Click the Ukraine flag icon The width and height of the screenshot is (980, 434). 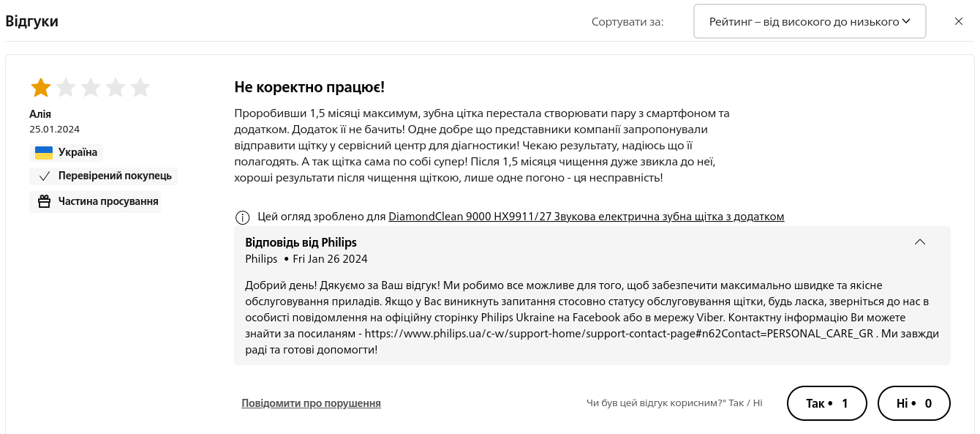pyautogui.click(x=44, y=153)
